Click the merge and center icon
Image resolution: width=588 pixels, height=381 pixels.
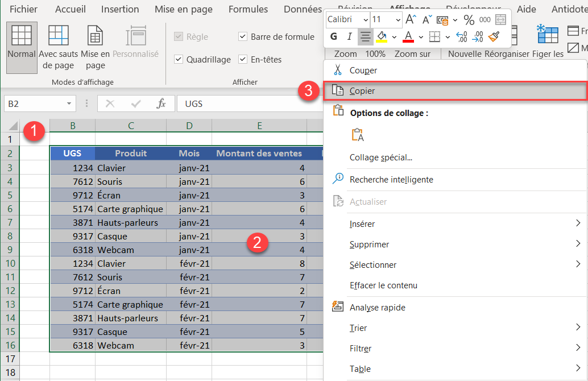tap(500, 19)
